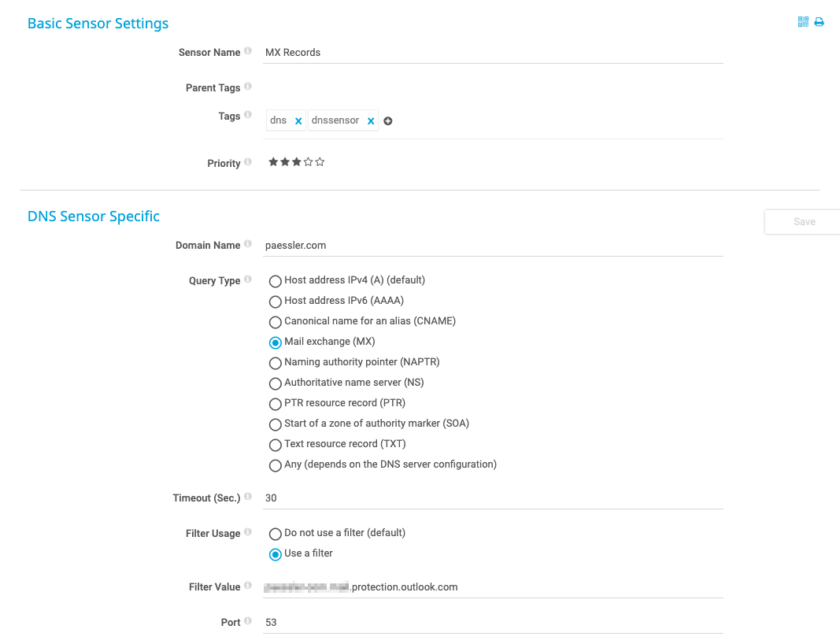Screen dimensions: 840x644
Task: Remove the dnssensor tag
Action: 371,121
